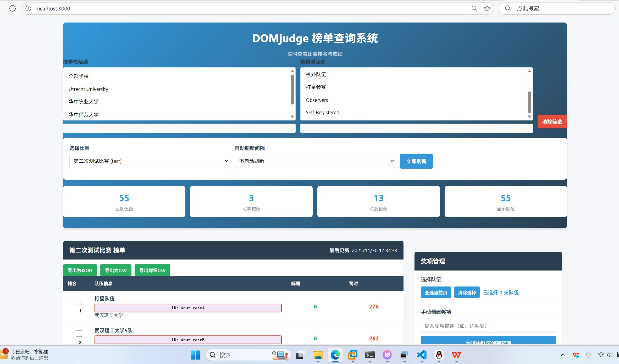Image resolution: width=619 pixels, height=364 pixels.
Task: Open Visual Studio Code taskbar icon
Action: click(x=422, y=355)
